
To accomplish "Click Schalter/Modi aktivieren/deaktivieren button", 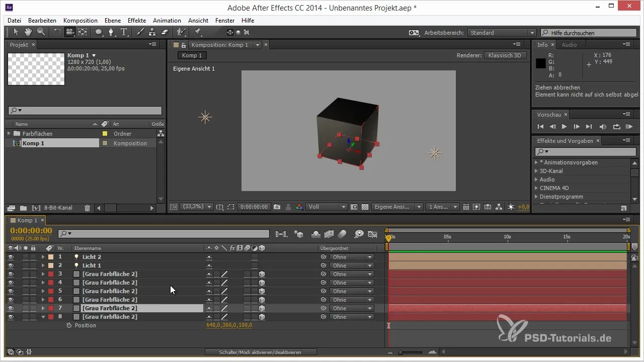I will 261,352.
